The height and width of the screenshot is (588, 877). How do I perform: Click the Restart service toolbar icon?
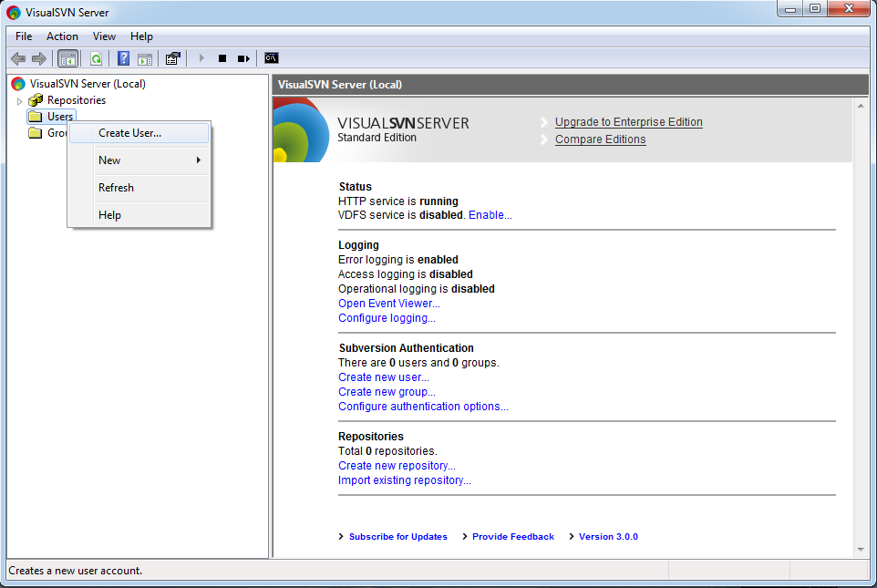243,58
